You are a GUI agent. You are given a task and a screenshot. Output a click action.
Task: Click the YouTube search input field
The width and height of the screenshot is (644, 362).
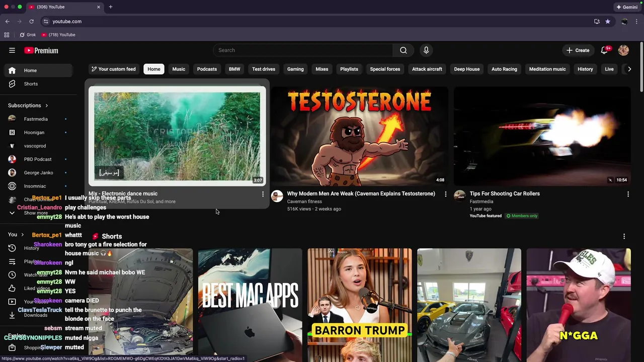point(303,50)
